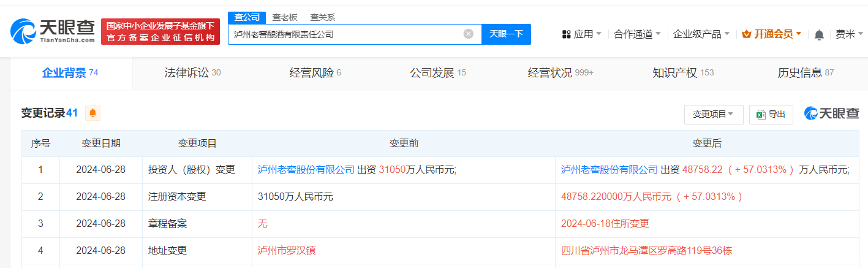Open 泸州老窖股份有限公司 link in 变更后 column
The image size is (868, 268).
pos(609,170)
